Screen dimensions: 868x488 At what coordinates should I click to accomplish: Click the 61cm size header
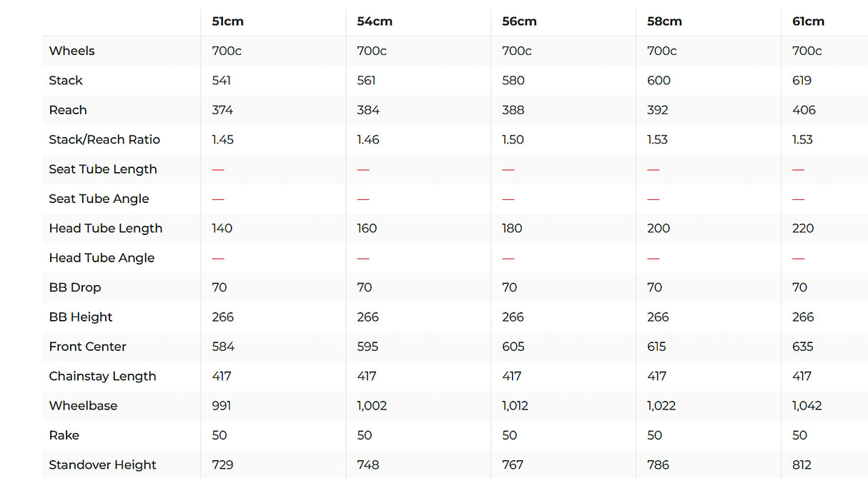(808, 21)
